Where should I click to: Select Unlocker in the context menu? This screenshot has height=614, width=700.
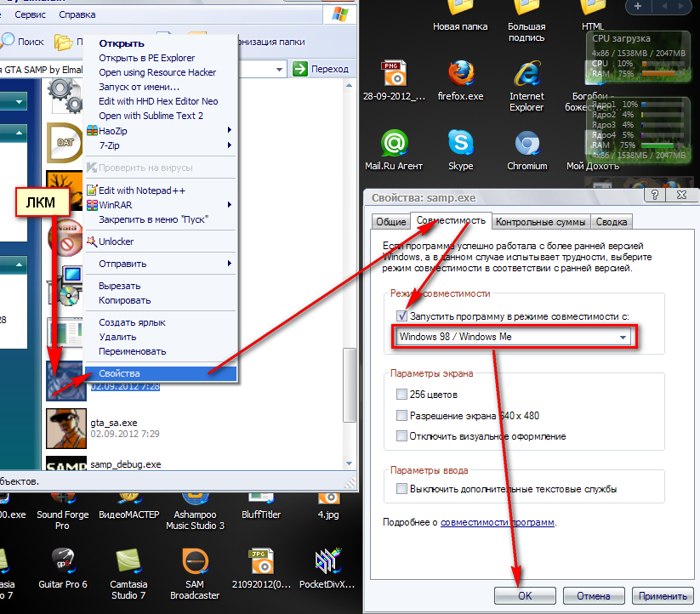(x=161, y=242)
